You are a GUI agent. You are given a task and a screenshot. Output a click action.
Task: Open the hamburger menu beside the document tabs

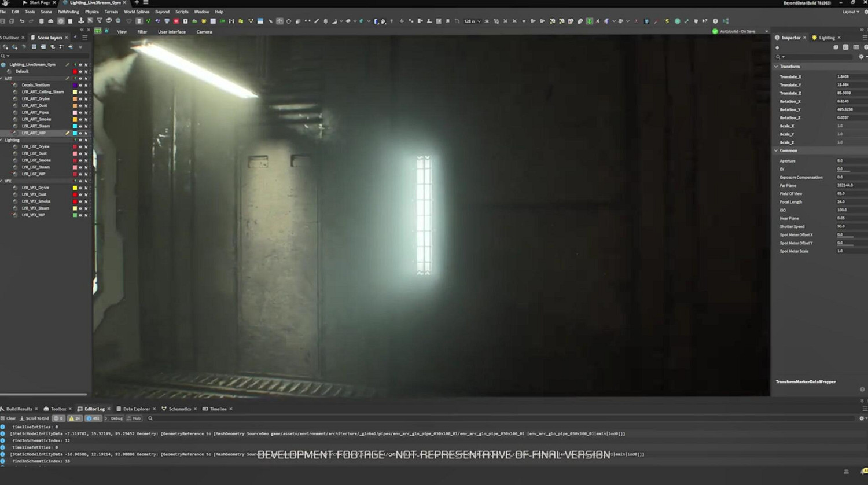[x=146, y=3]
